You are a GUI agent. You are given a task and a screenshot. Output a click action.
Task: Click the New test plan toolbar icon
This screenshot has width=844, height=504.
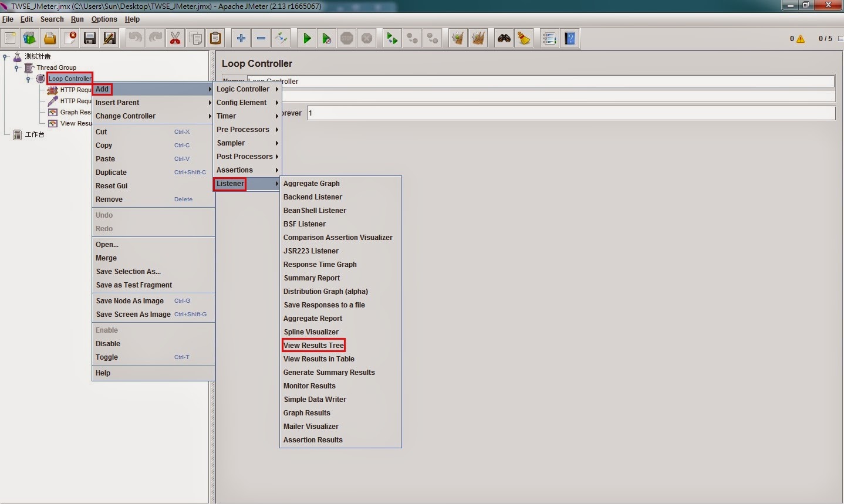click(x=10, y=38)
